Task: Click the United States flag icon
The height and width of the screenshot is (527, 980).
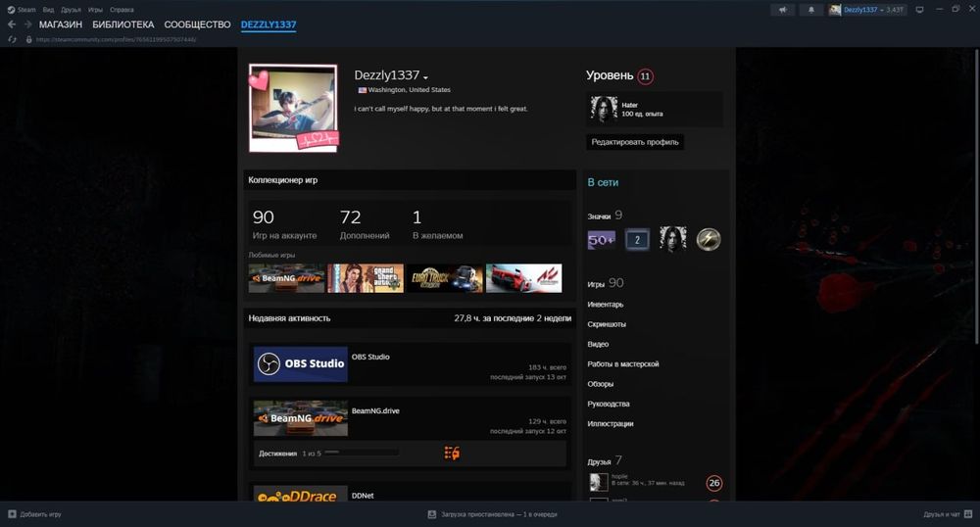Action: click(x=362, y=90)
